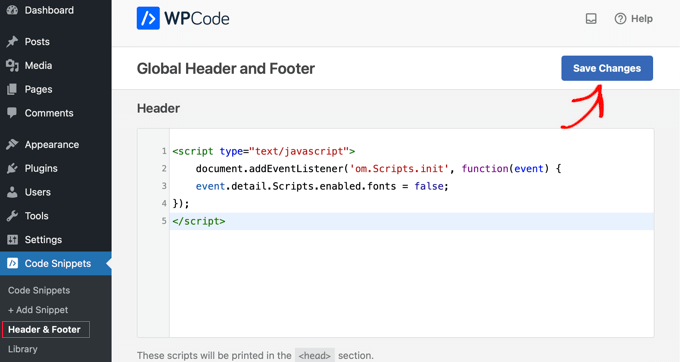Click the Media library icon

tap(12, 65)
